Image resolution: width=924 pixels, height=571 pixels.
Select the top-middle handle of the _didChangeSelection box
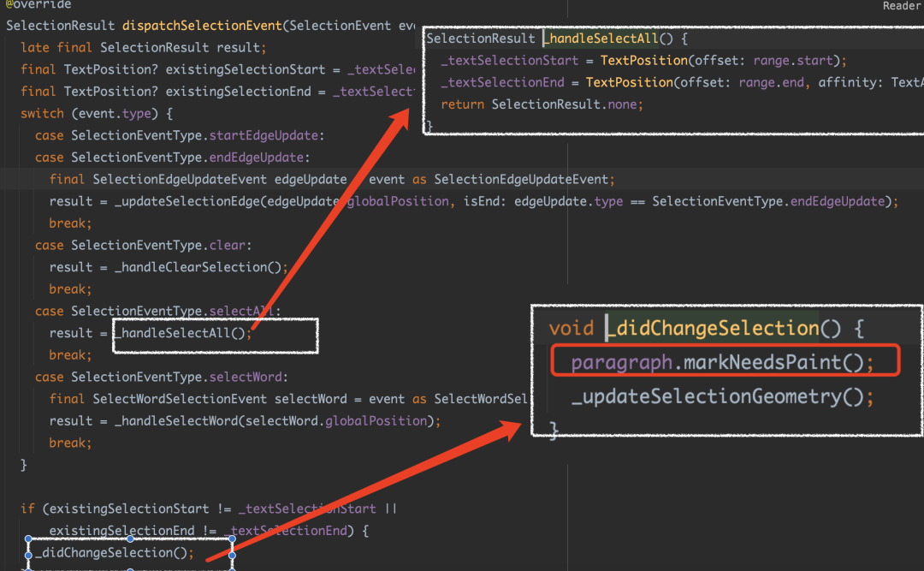[130, 538]
